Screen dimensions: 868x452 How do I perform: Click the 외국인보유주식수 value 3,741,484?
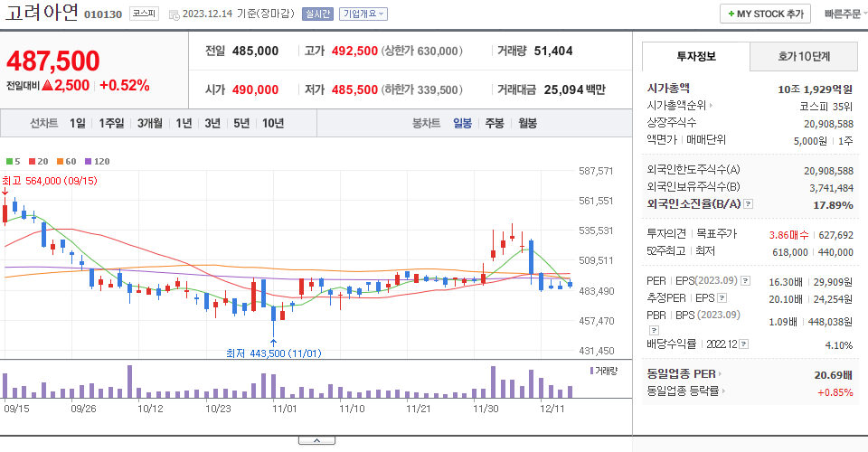click(x=832, y=188)
